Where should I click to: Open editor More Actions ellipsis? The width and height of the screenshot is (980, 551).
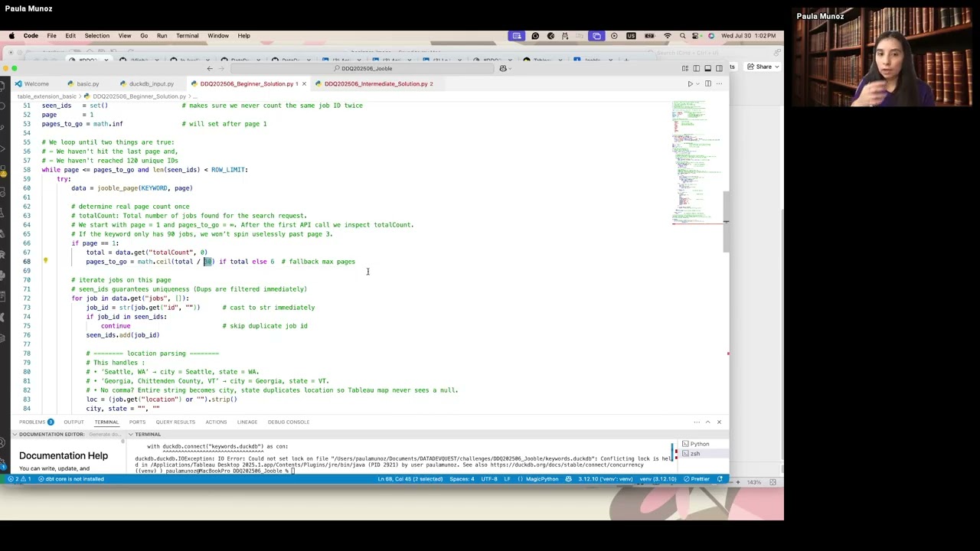point(719,83)
